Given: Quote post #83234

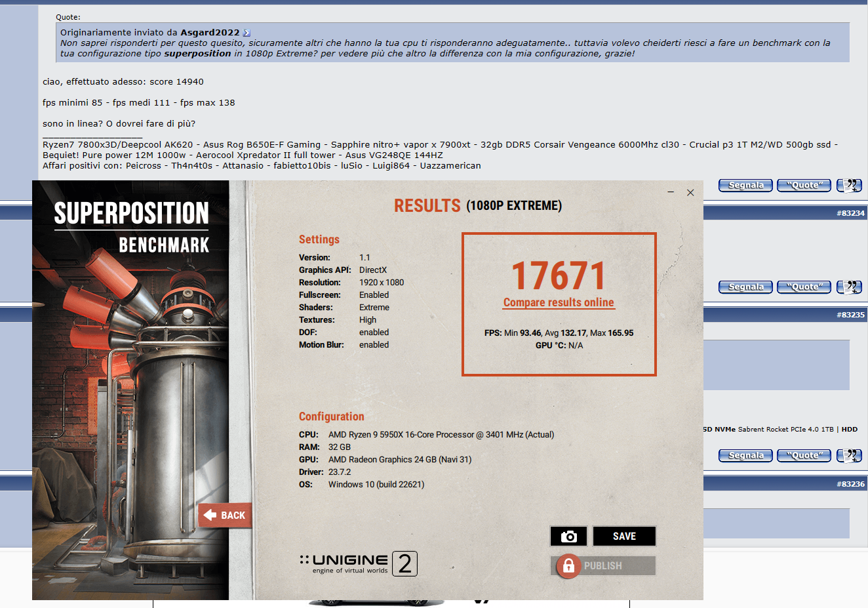Looking at the screenshot, I should [x=804, y=287].
